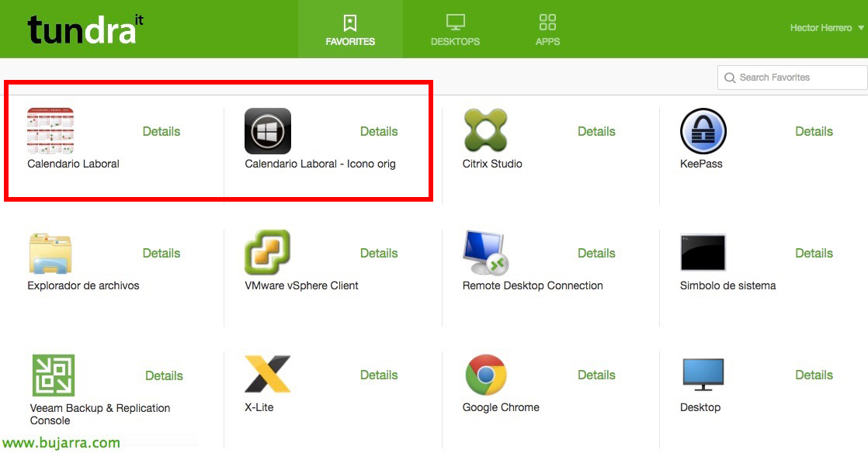Click the Desktop monitor icon
The width and height of the screenshot is (868, 453).
click(703, 375)
